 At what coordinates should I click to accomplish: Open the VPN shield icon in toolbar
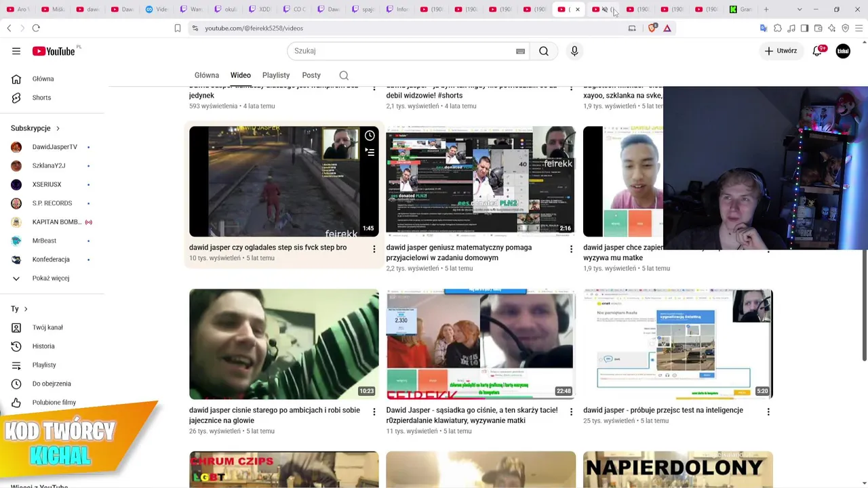(x=846, y=28)
